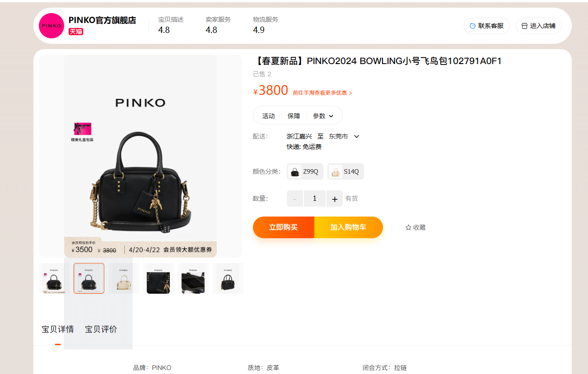The image size is (588, 374).
Task: Click 加入购物车 add to cart
Action: coord(348,227)
